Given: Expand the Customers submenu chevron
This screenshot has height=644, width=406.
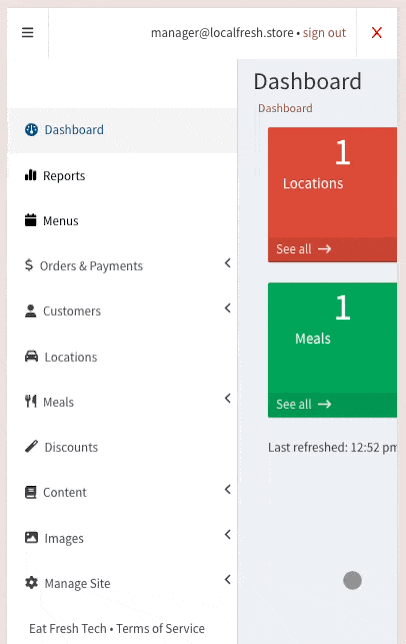Looking at the screenshot, I should click(228, 308).
